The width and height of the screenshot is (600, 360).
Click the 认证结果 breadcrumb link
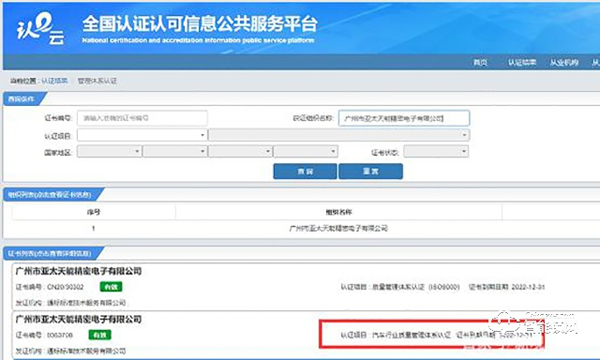[x=54, y=81]
